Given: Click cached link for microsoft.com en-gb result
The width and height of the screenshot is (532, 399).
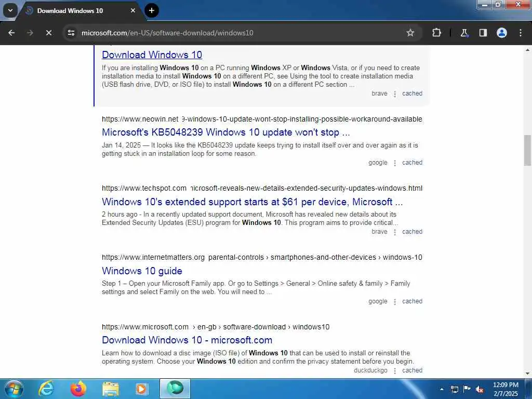Looking at the screenshot, I should [x=412, y=370].
